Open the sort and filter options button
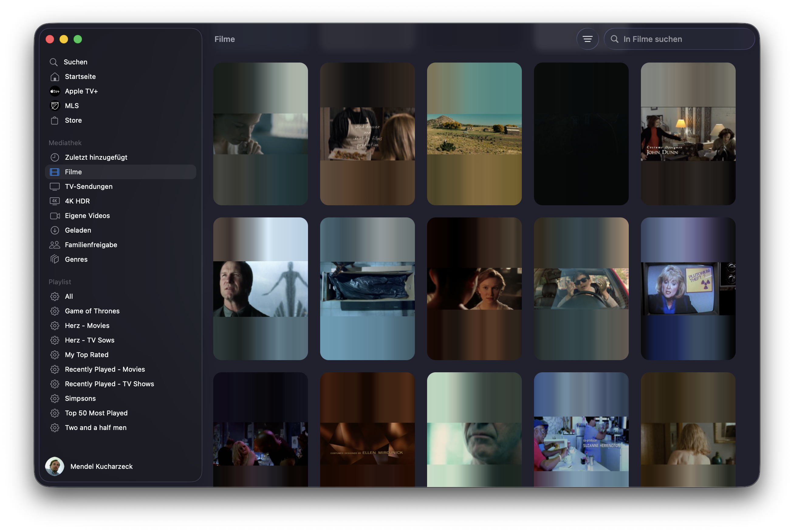Image resolution: width=794 pixels, height=532 pixels. coord(588,39)
